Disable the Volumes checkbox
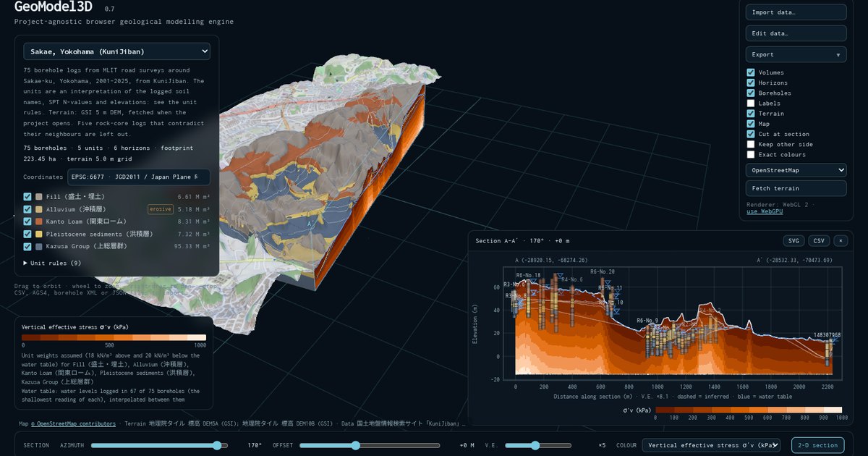Screen dimensions: 868x456 click(x=751, y=72)
